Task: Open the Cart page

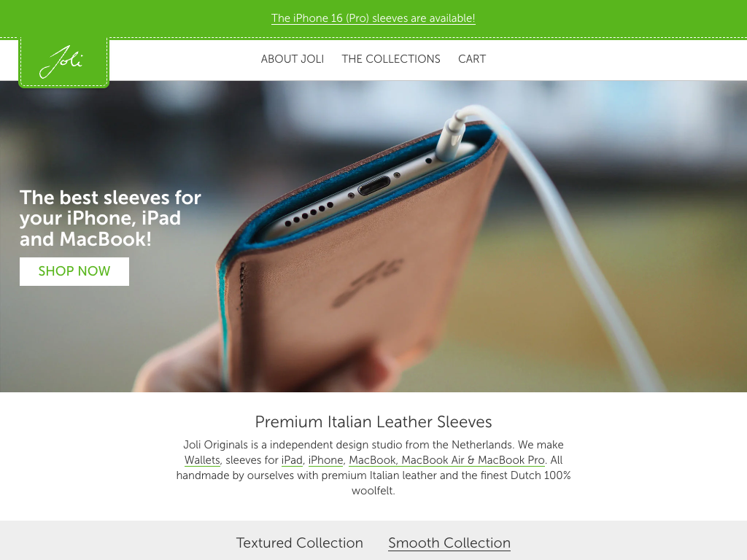Action: [x=472, y=59]
